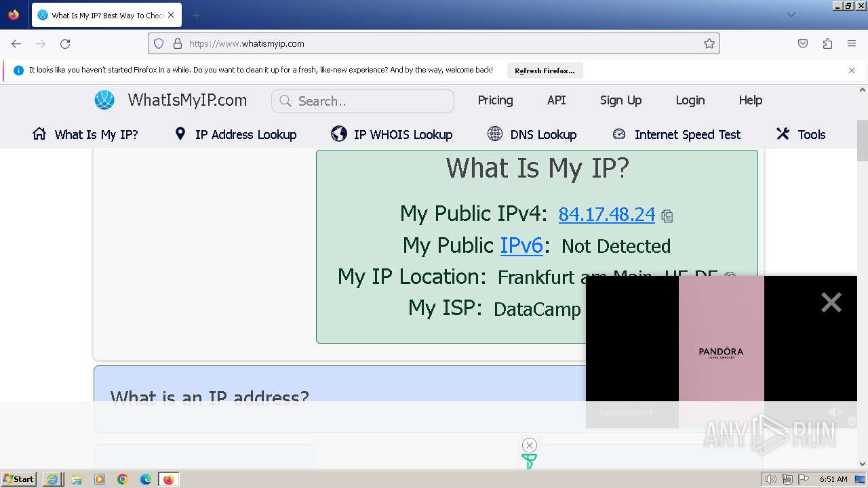Open the Save to Pocket icon

pyautogui.click(x=803, y=43)
